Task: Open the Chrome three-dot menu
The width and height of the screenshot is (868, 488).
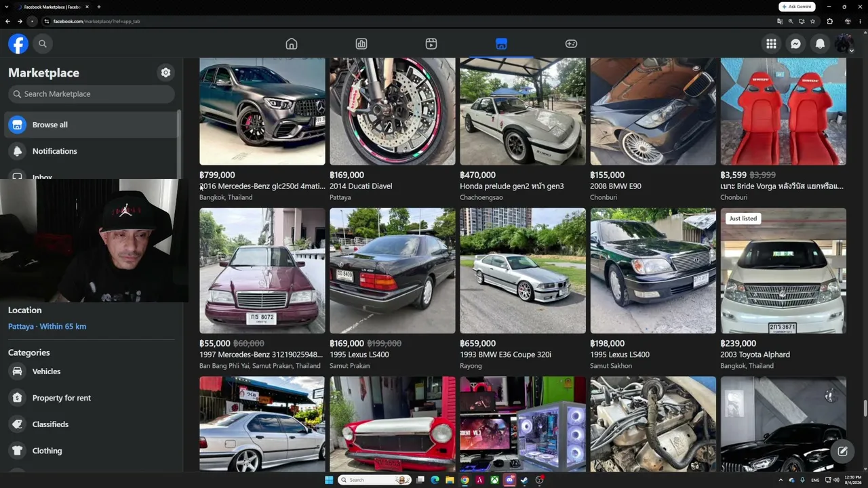Action: coord(859,22)
